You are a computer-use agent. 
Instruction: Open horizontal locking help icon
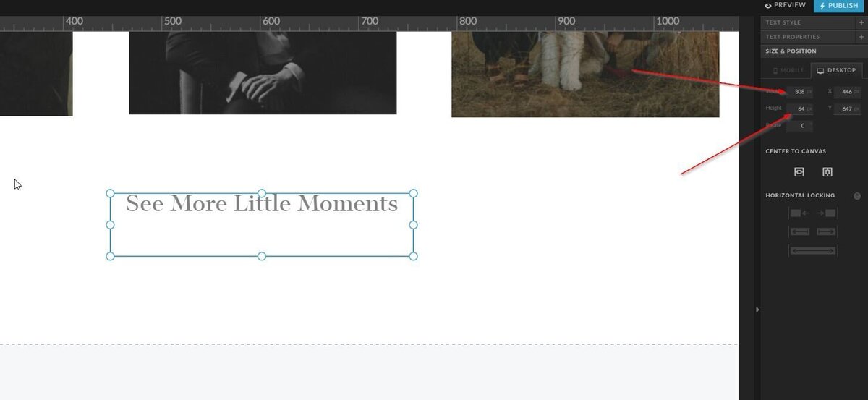857,196
